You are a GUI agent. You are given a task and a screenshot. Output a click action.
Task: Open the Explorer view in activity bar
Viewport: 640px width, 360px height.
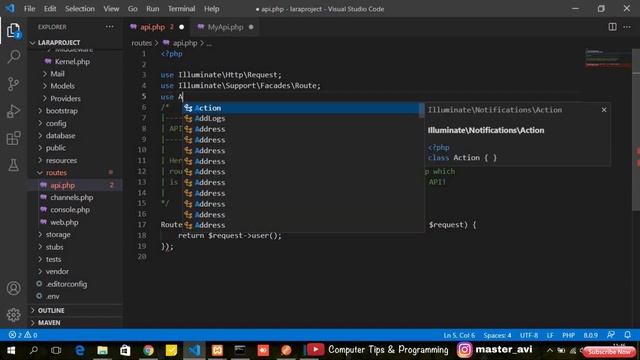[x=13, y=31]
